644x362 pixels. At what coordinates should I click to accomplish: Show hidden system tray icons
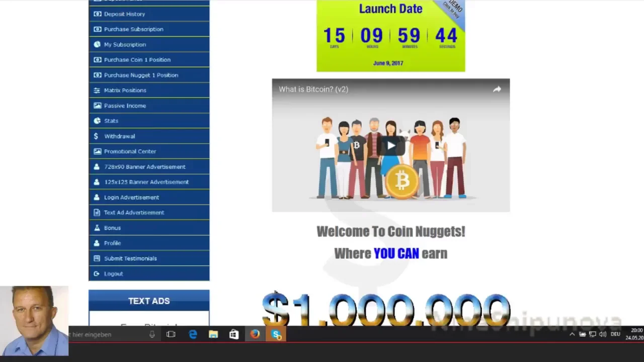coord(572,334)
